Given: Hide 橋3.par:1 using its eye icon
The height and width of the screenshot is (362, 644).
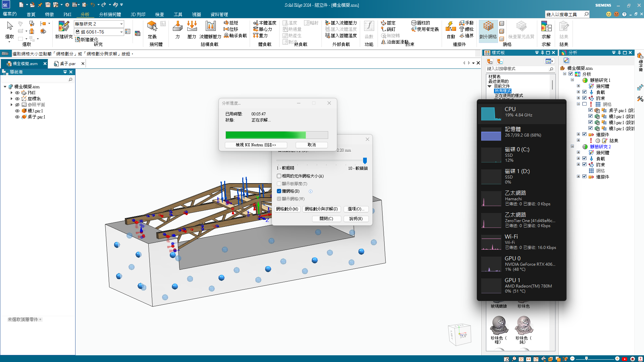Looking at the screenshot, I should (17, 111).
